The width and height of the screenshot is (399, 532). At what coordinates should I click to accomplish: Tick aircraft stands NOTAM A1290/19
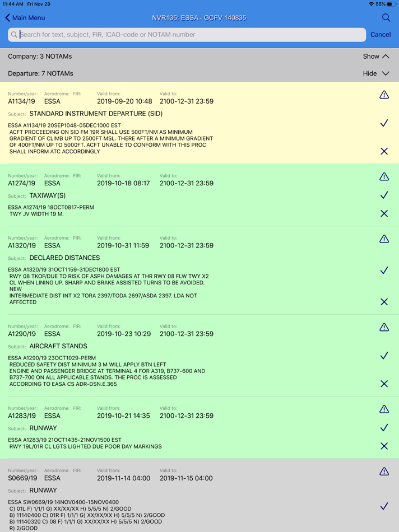point(384,355)
